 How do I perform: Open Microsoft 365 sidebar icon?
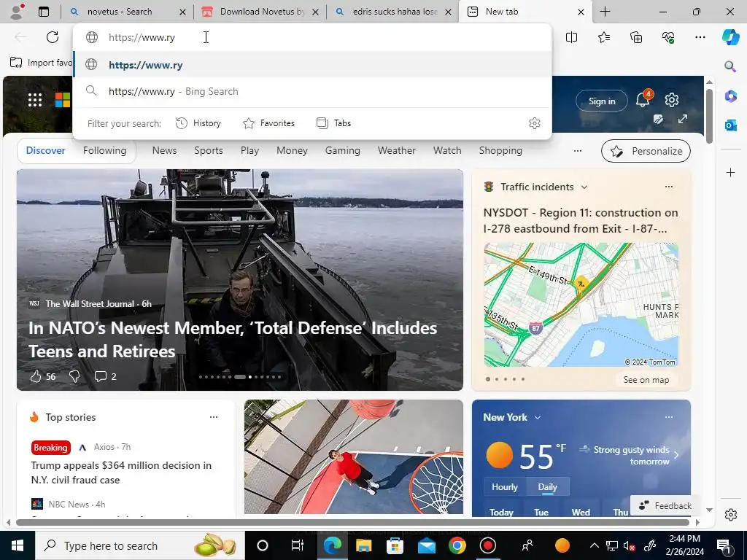point(730,96)
